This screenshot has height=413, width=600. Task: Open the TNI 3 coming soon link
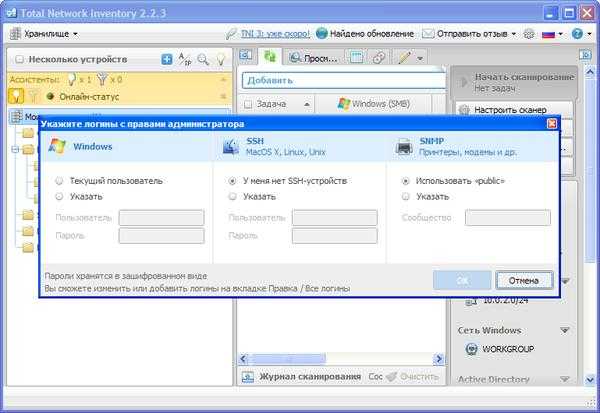click(x=275, y=34)
